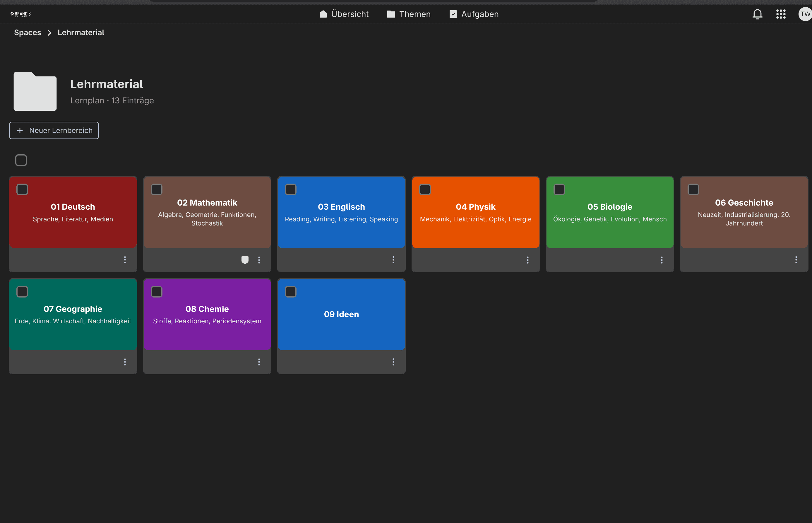Image resolution: width=812 pixels, height=523 pixels.
Task: Check the 04 Physik card checkbox
Action: [x=425, y=189]
